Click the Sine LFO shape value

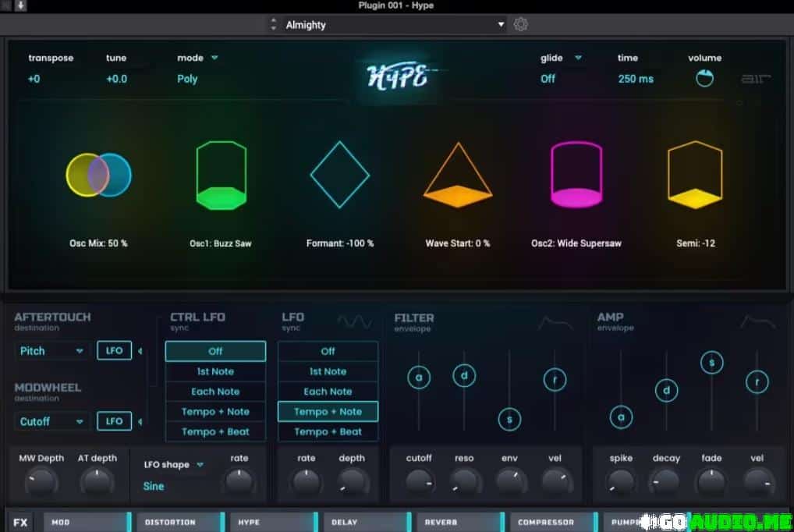pos(154,487)
